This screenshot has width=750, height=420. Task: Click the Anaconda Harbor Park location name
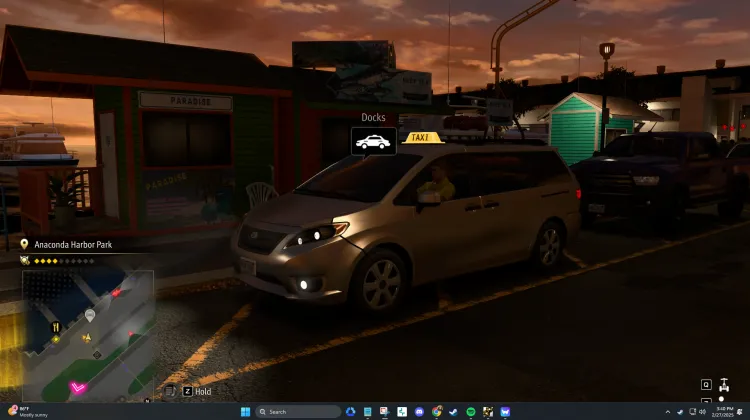click(x=73, y=244)
